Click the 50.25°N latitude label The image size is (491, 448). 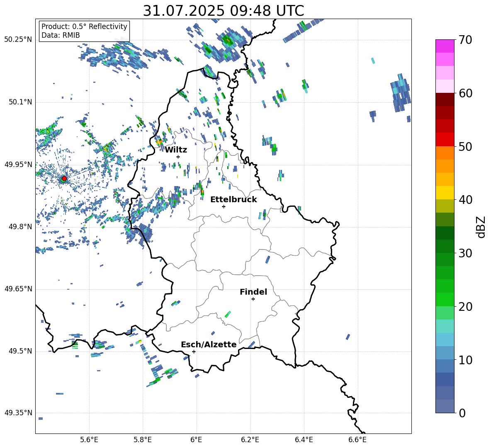point(18,40)
